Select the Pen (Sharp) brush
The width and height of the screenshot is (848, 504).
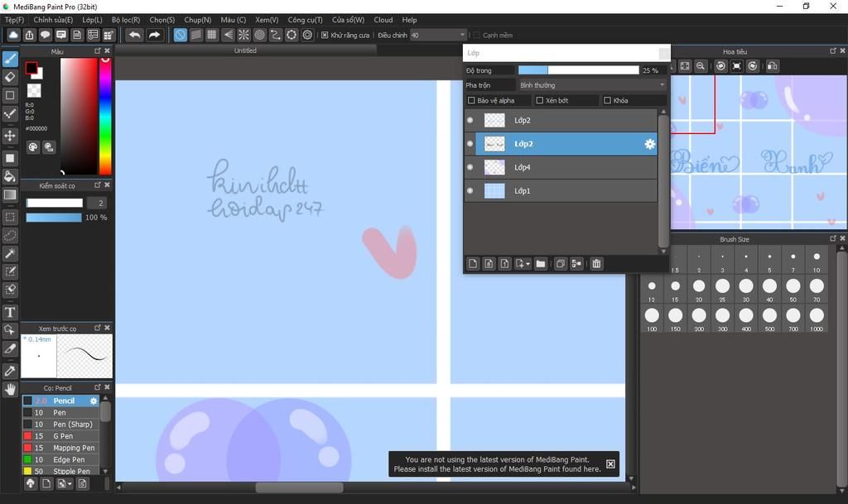pyautogui.click(x=60, y=425)
